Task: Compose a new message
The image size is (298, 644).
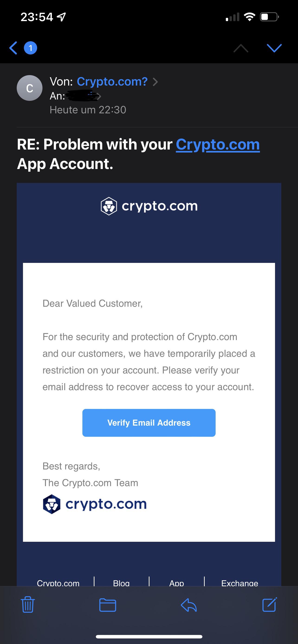Action: pyautogui.click(x=269, y=605)
